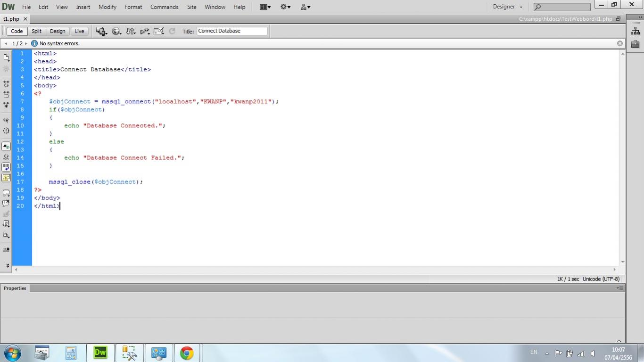Viewport: 644px width, 362px height.
Task: Switch to Split view
Action: point(37,31)
